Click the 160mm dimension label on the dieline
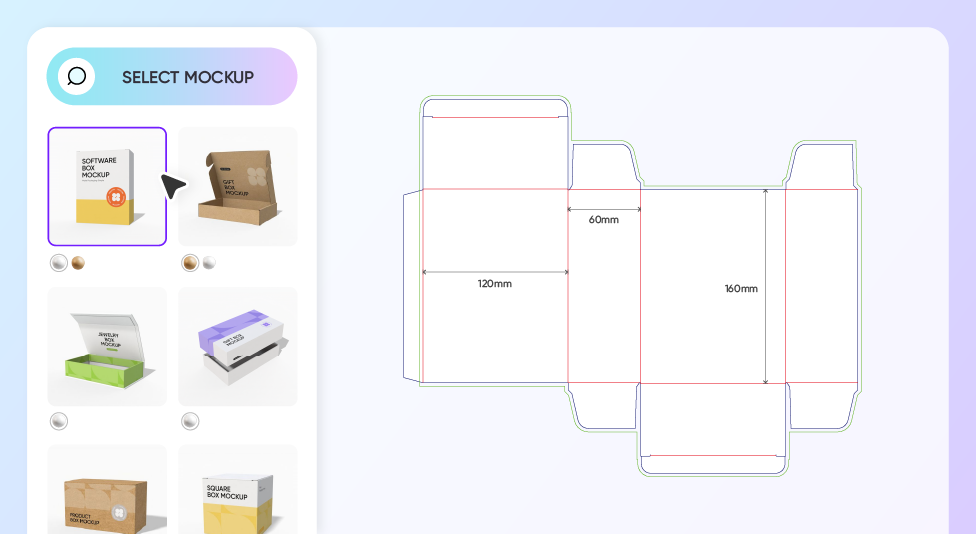Viewport: 976px width, 534px height. pos(741,289)
